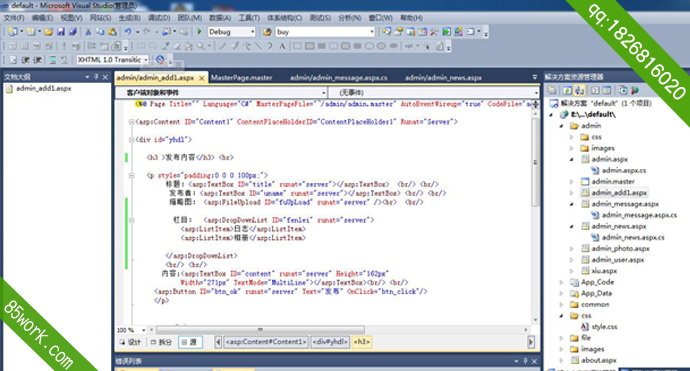
Task: Collapse the admin folder in Solution Explorer
Action: pyautogui.click(x=562, y=126)
